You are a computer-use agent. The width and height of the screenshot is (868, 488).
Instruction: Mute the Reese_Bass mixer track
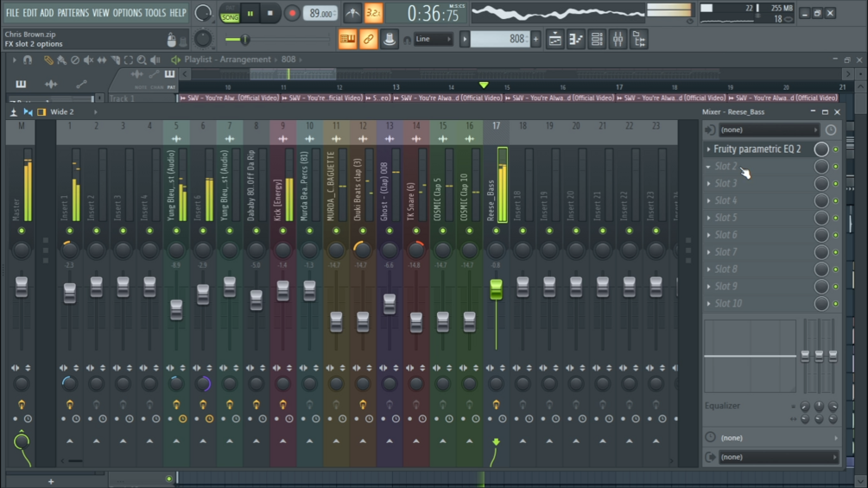[x=496, y=231]
